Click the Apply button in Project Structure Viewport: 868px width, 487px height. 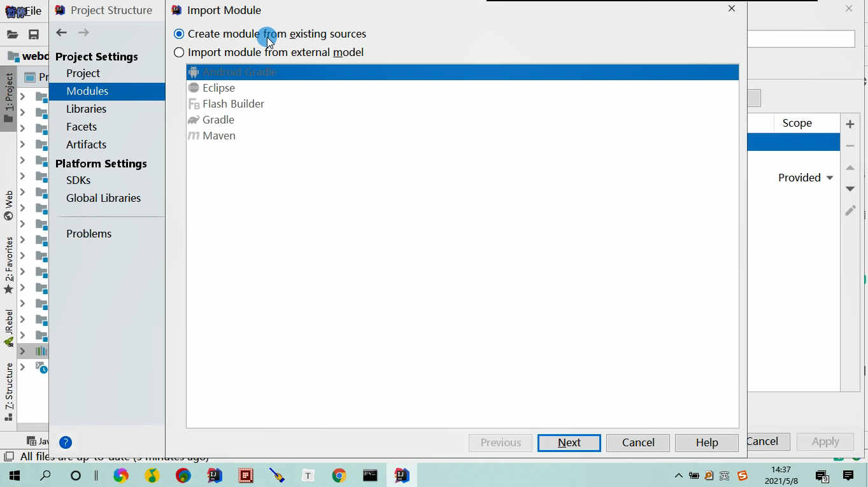coord(825,441)
